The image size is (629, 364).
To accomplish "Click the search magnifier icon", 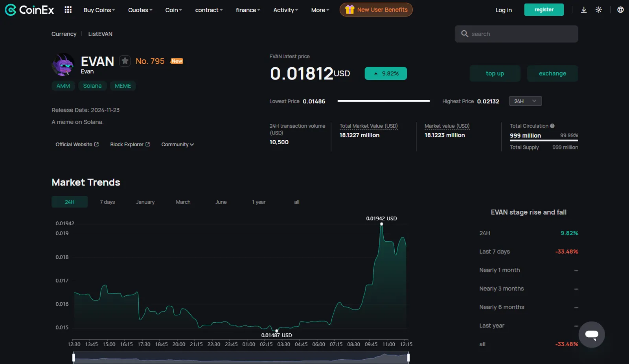I will point(465,34).
